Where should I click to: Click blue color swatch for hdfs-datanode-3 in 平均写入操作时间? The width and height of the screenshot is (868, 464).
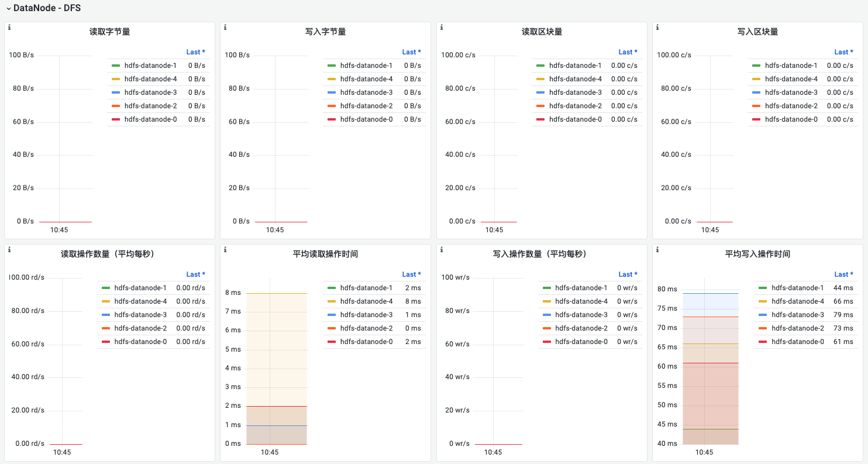[x=763, y=315]
